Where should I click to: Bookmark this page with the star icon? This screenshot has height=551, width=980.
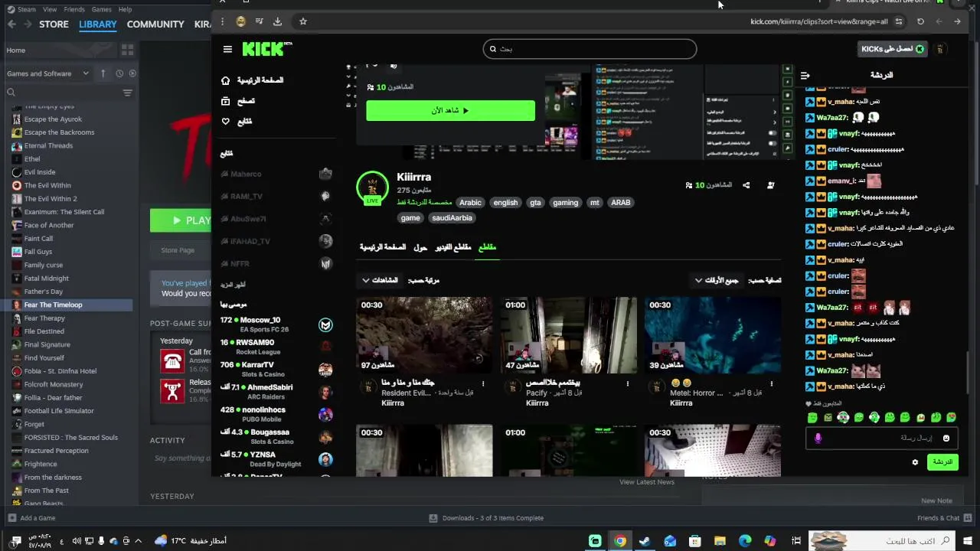click(303, 21)
